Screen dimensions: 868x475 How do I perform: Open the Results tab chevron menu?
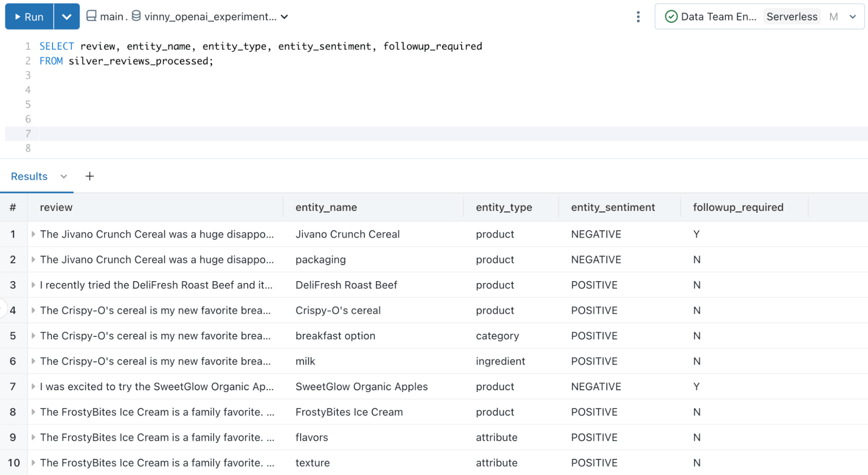pos(64,176)
